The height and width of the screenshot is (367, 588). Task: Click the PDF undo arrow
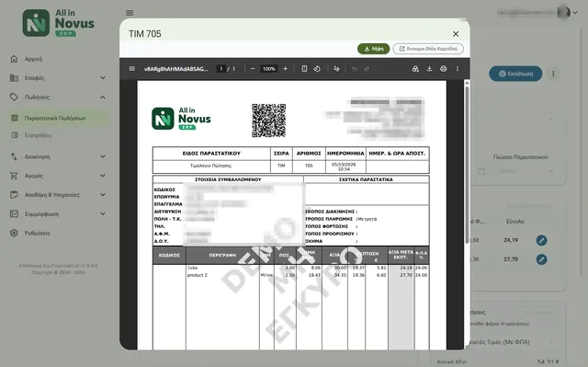tap(355, 69)
